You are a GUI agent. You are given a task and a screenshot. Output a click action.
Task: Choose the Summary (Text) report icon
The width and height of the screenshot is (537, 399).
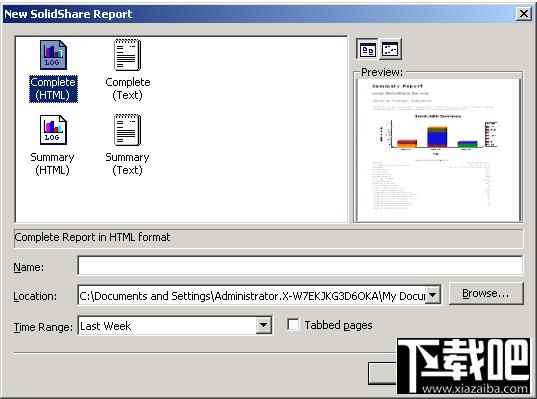coord(127,130)
